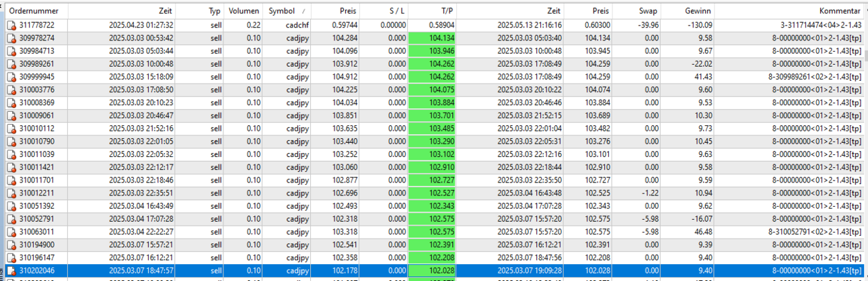The height and width of the screenshot is (281, 868).
Task: Sort by the Volumen column header
Action: (x=244, y=11)
